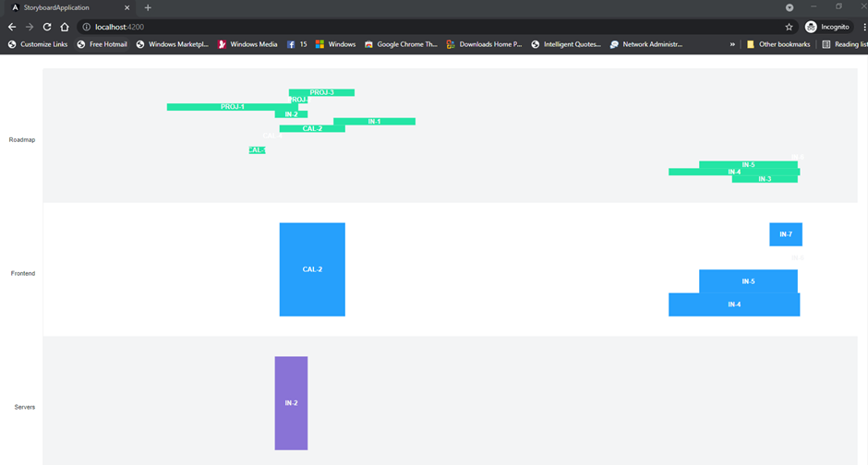
Task: Click the Servers row label
Action: point(24,407)
